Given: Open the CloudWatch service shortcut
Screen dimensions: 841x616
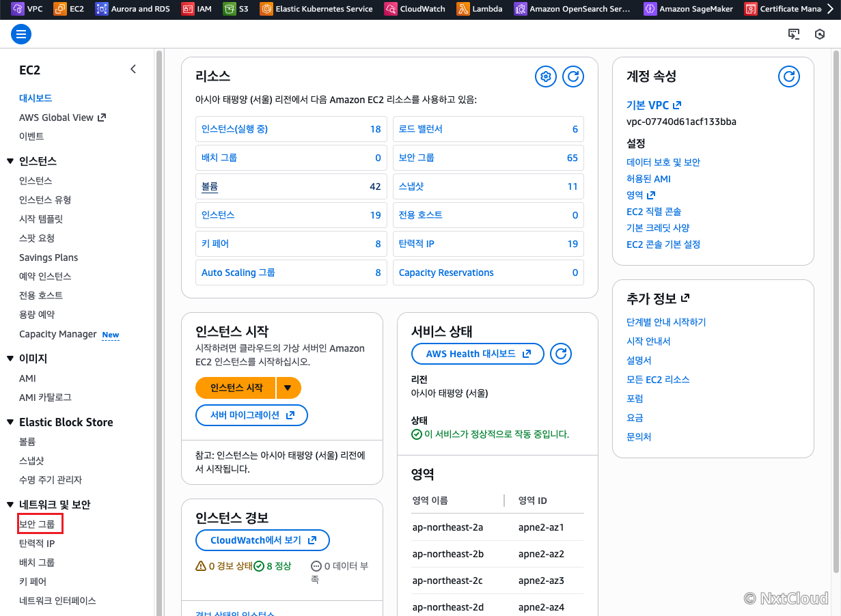Looking at the screenshot, I should pos(415,9).
